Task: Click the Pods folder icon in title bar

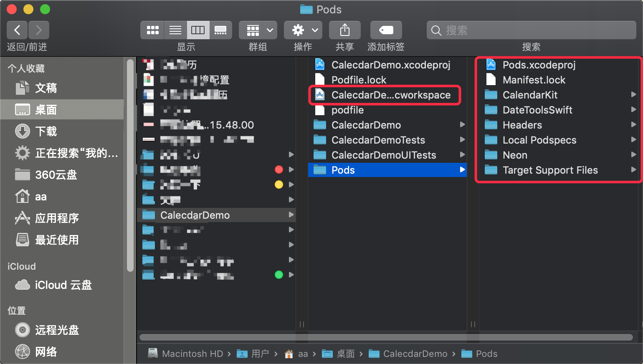Action: pyautogui.click(x=306, y=9)
